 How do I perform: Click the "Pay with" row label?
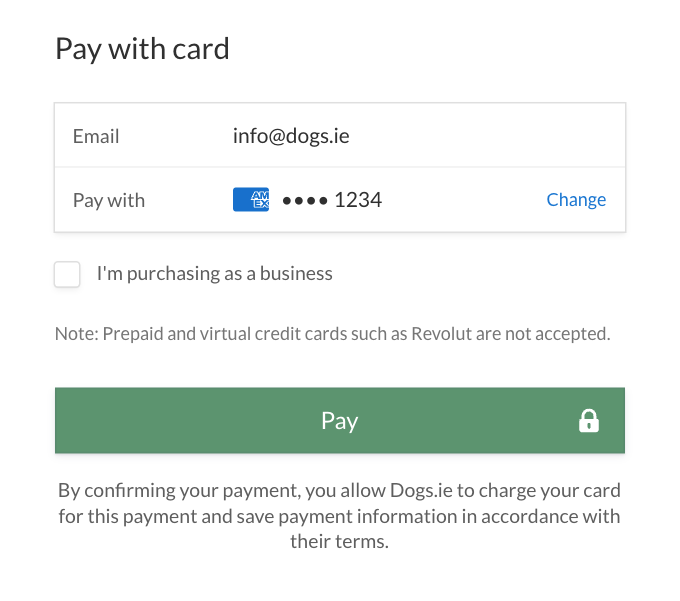pyautogui.click(x=108, y=200)
